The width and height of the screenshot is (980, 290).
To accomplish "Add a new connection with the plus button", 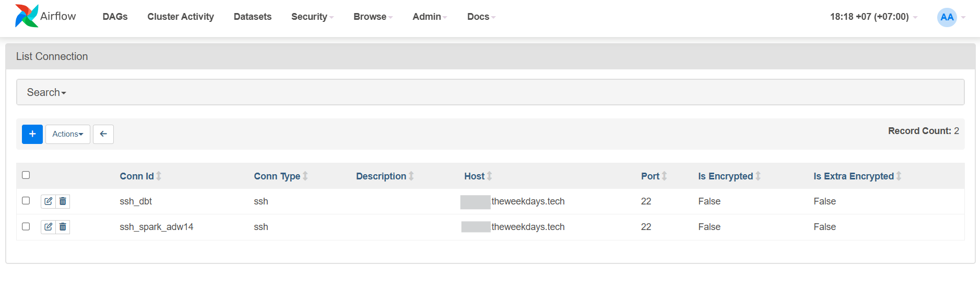I will 32,134.
